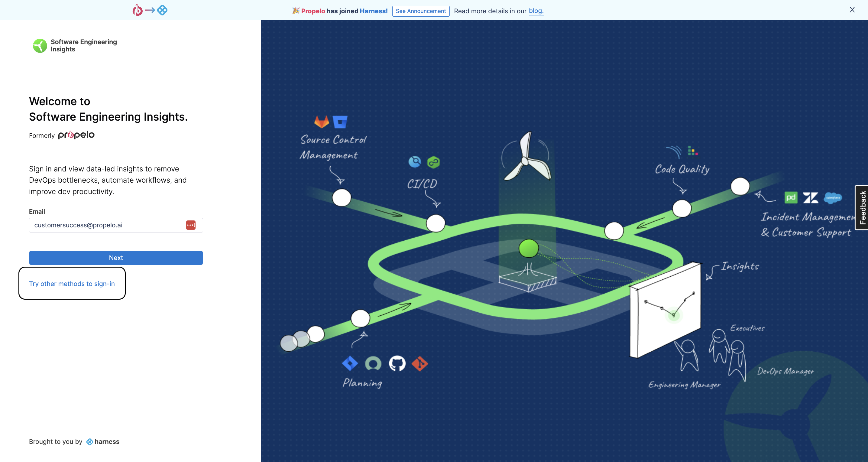Click the See Announcement button
The image size is (868, 462).
[x=420, y=11]
